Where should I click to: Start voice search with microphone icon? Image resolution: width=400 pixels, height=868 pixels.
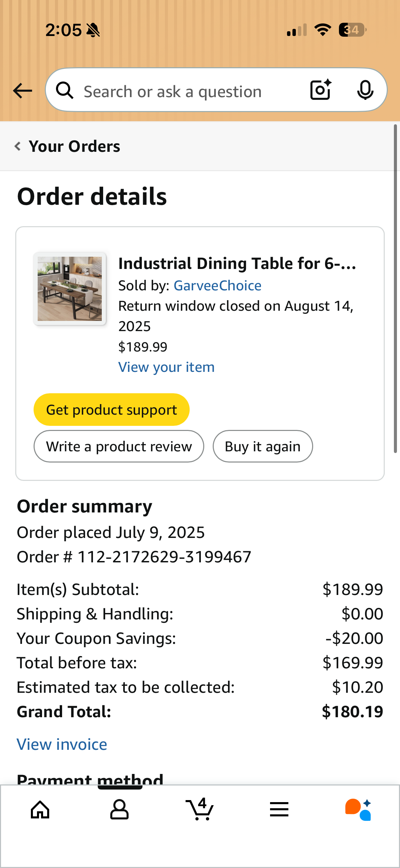tap(365, 90)
